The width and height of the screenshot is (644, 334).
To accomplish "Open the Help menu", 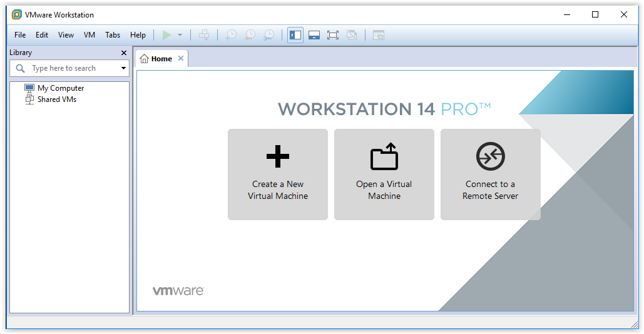I will 138,35.
